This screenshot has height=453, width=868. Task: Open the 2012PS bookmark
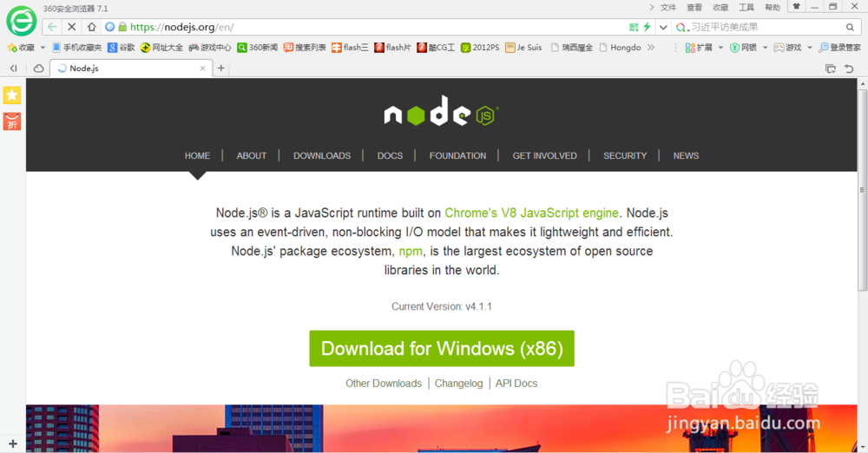[480, 48]
